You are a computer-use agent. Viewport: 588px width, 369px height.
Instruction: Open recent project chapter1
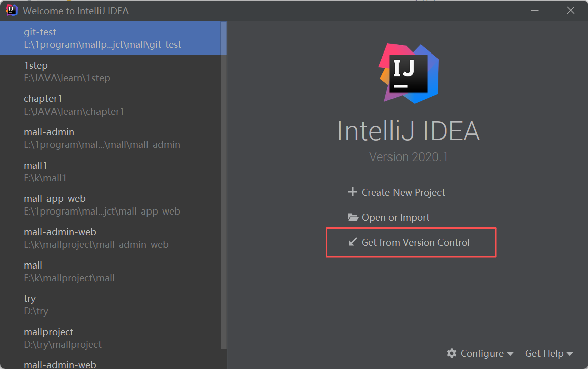coord(111,104)
